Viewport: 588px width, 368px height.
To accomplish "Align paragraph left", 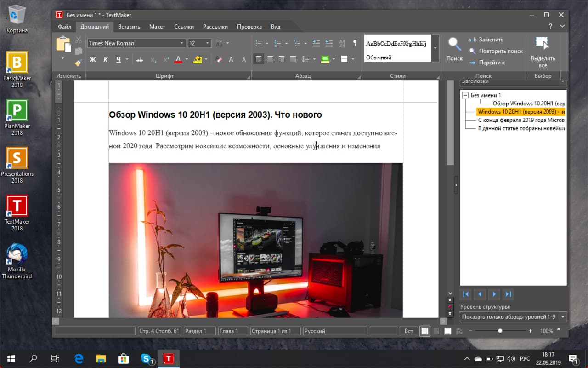I will pos(259,59).
